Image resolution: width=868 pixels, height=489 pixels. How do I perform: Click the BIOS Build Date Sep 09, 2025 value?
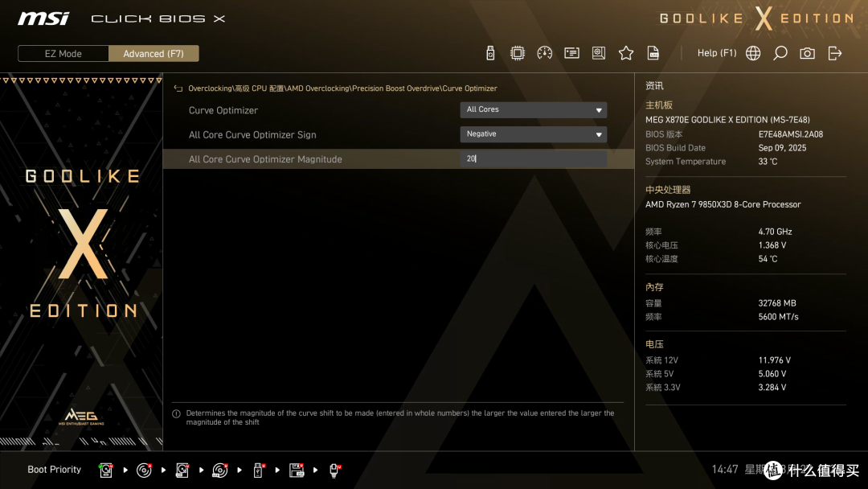pyautogui.click(x=782, y=148)
